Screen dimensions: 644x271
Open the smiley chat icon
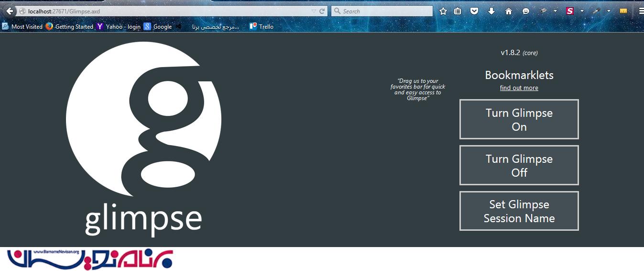pos(526,11)
